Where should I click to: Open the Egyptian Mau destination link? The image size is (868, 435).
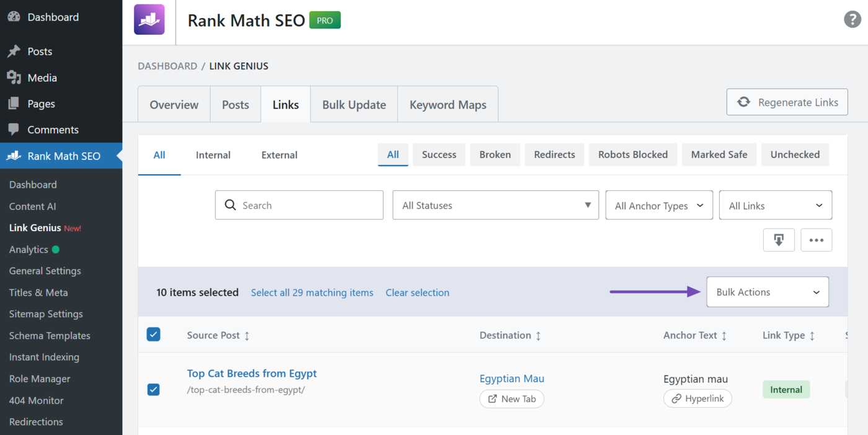click(x=511, y=378)
